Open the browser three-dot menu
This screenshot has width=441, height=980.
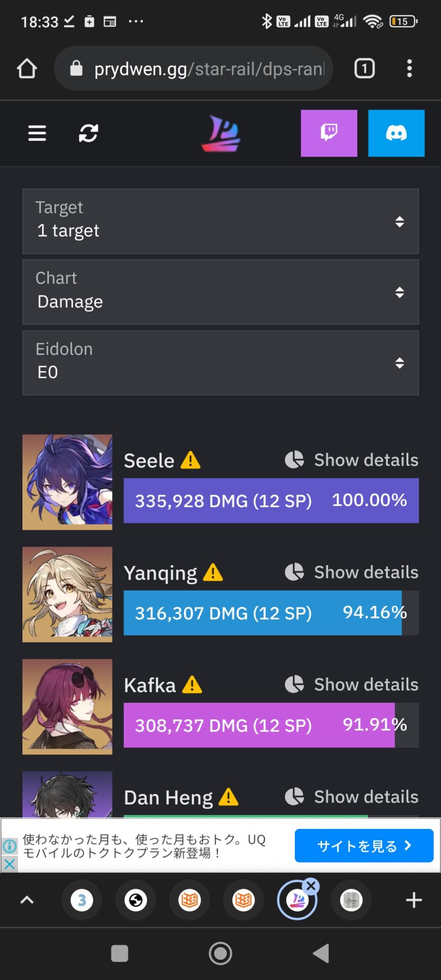tap(409, 68)
